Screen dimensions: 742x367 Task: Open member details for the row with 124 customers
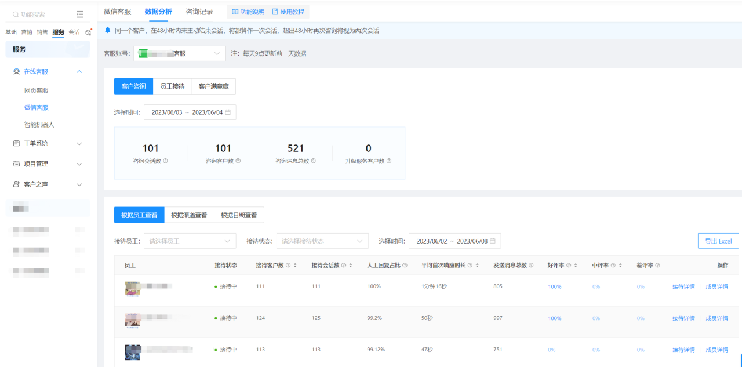(x=717, y=318)
